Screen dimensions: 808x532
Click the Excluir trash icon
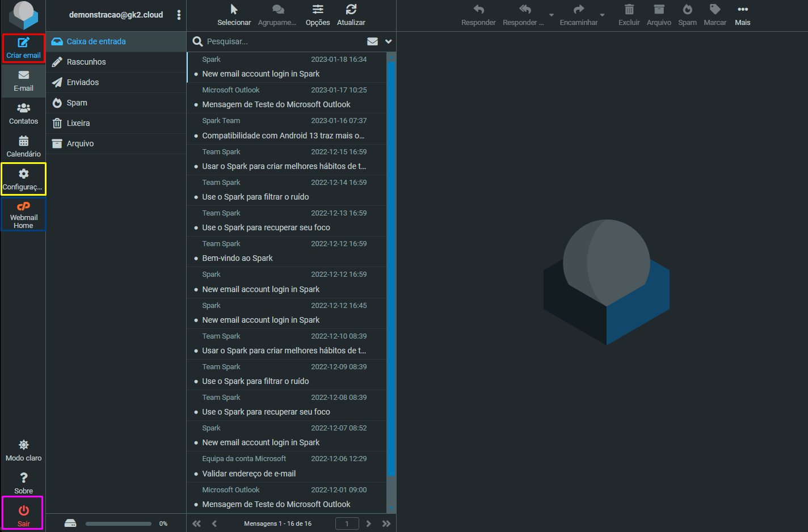[629, 9]
